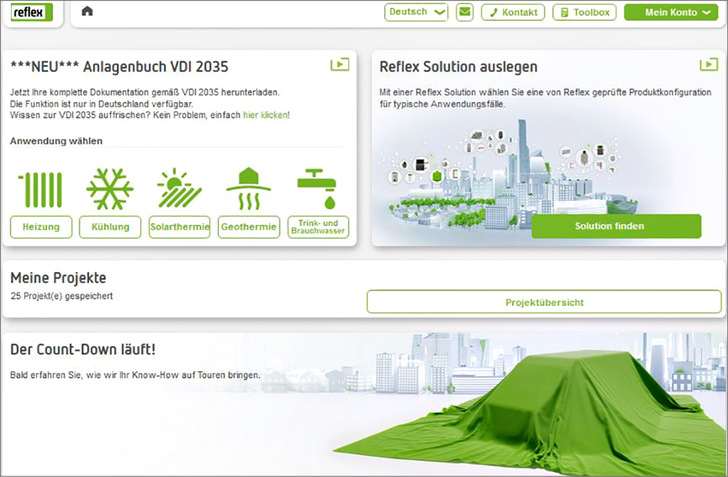The height and width of the screenshot is (477, 728).
Task: Pick the Geothermie heat icon
Action: [x=249, y=188]
